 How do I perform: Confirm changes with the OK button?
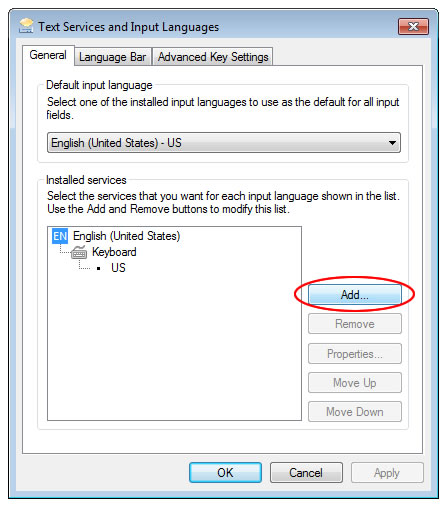tap(225, 472)
